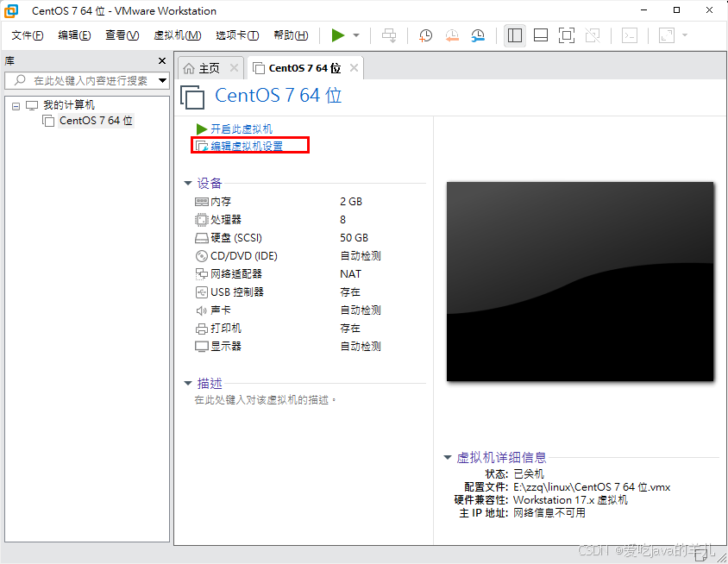Click the virtual machine screen preview thumbnail
This screenshot has width=728, height=564.
(580, 282)
